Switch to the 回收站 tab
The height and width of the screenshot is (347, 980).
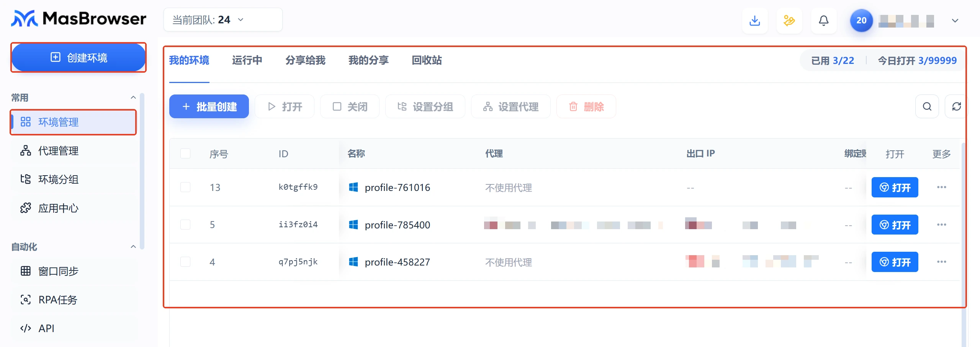coord(427,60)
